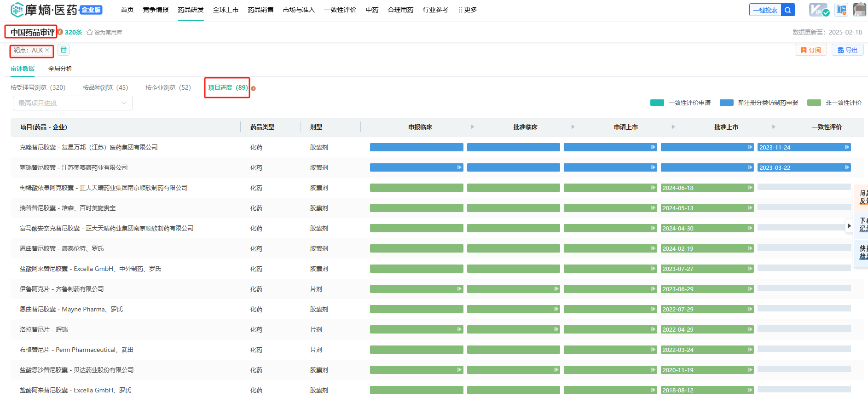Image resolution: width=868 pixels, height=397 pixels.
Task: Toggle the 非一致性评价 legend item
Action: click(x=834, y=103)
